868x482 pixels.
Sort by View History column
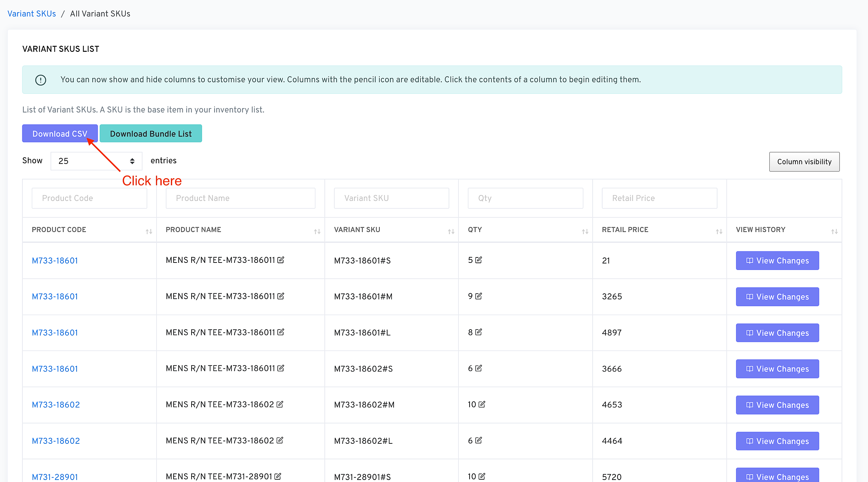[x=834, y=231]
